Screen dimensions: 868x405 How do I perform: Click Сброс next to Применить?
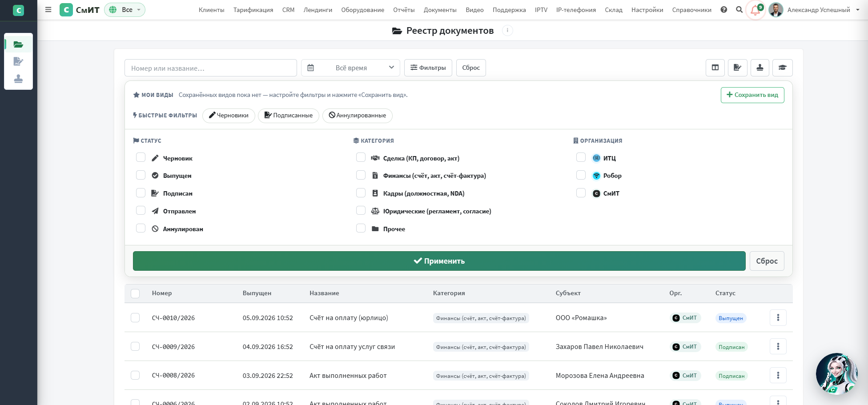(x=767, y=261)
